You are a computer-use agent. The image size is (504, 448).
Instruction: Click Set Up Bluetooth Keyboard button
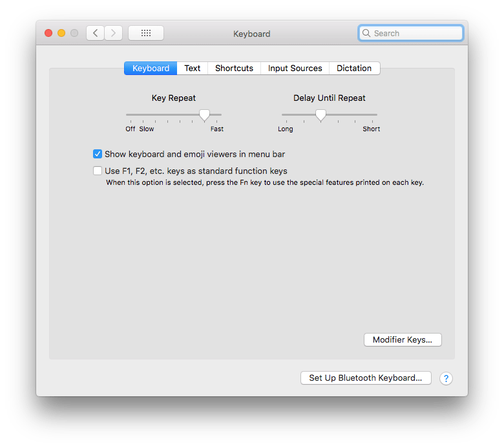(365, 378)
